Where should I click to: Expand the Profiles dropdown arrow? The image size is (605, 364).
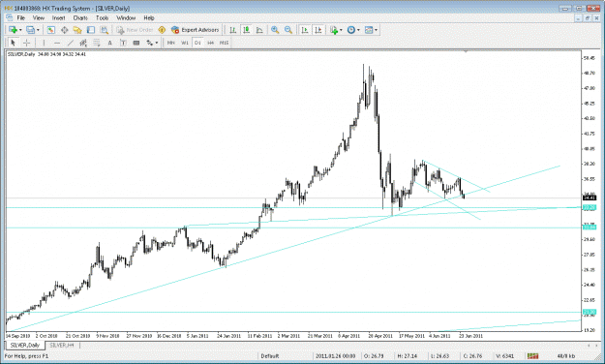point(38,30)
